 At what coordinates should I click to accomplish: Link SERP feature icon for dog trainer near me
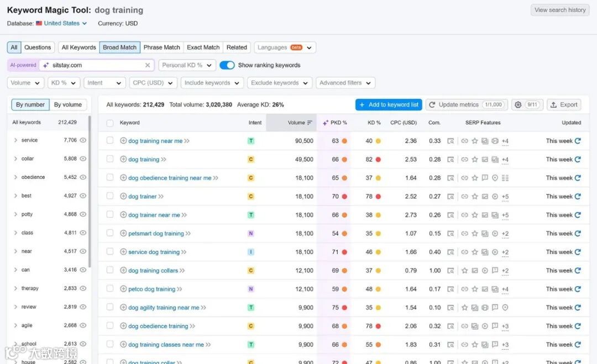(464, 215)
